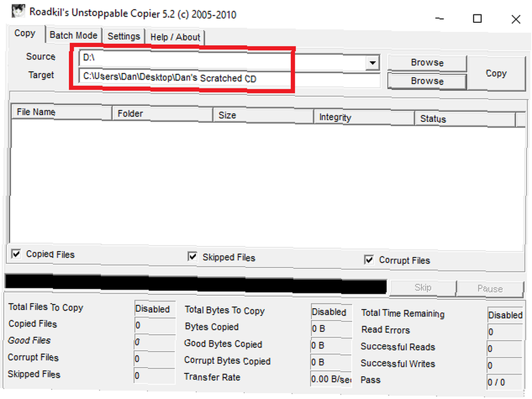Screen dimensions: 532x399
Task: Click the Target path input field
Action: pyautogui.click(x=229, y=78)
